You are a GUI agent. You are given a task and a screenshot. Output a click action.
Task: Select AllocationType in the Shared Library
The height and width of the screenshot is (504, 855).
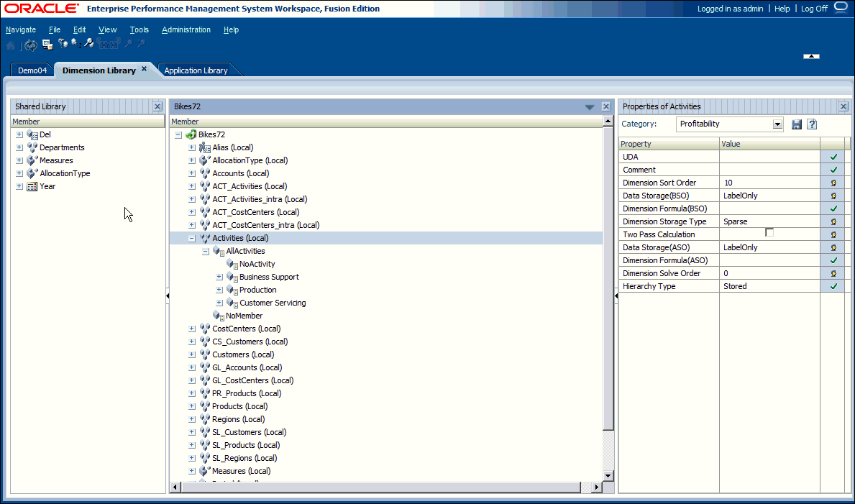click(x=65, y=173)
